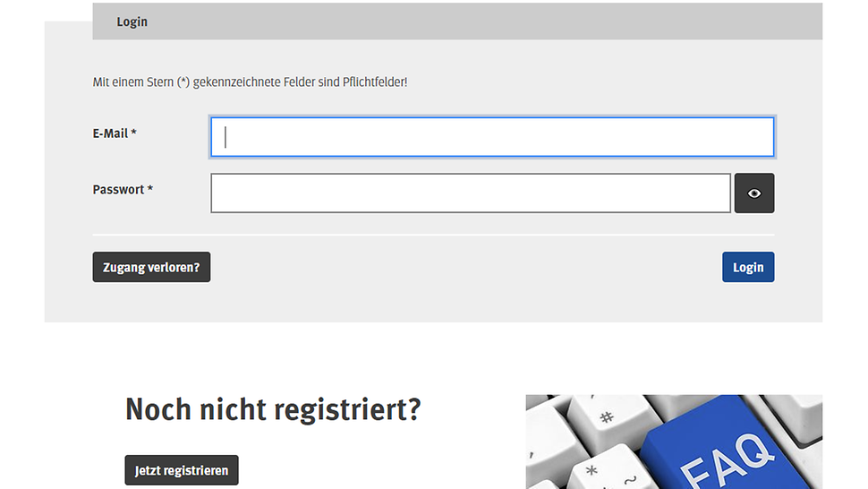The height and width of the screenshot is (489, 868).
Task: Click the asterisk key in the keyboard picture
Action: (591, 471)
